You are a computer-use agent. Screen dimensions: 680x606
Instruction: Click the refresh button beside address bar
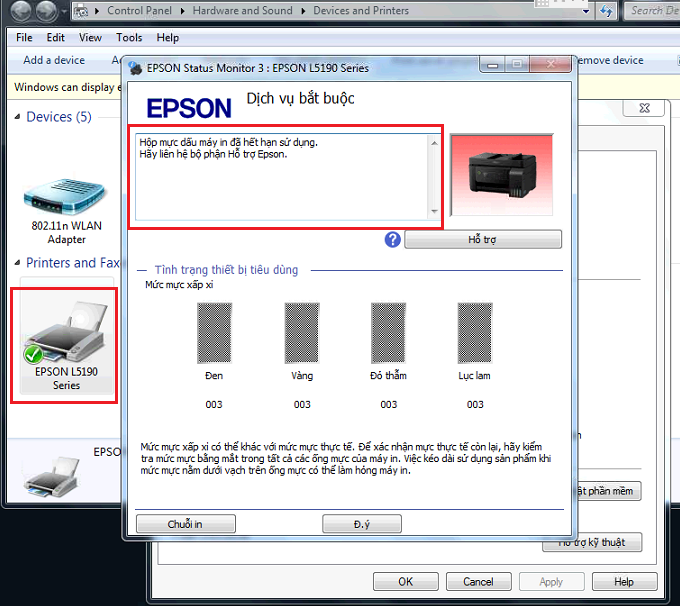point(606,10)
